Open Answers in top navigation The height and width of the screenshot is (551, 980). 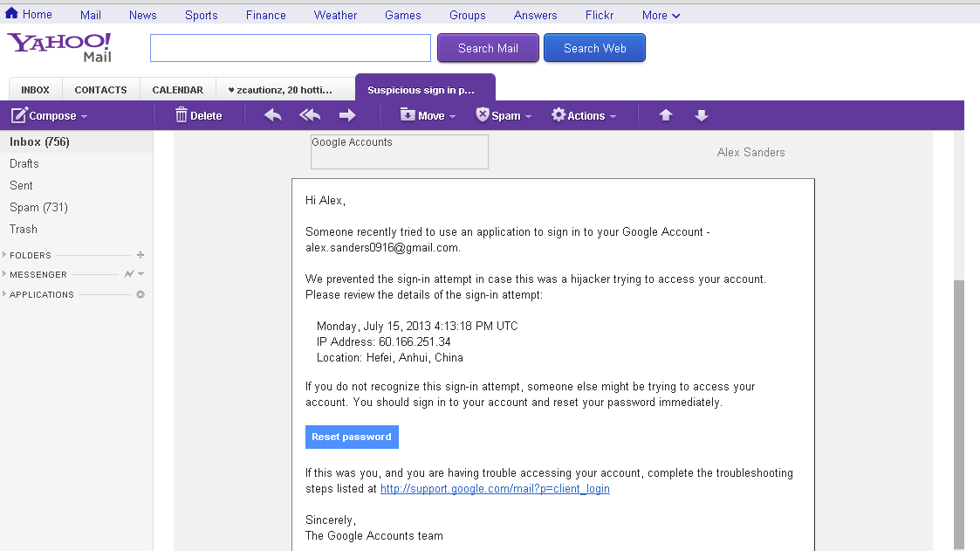[x=535, y=15]
